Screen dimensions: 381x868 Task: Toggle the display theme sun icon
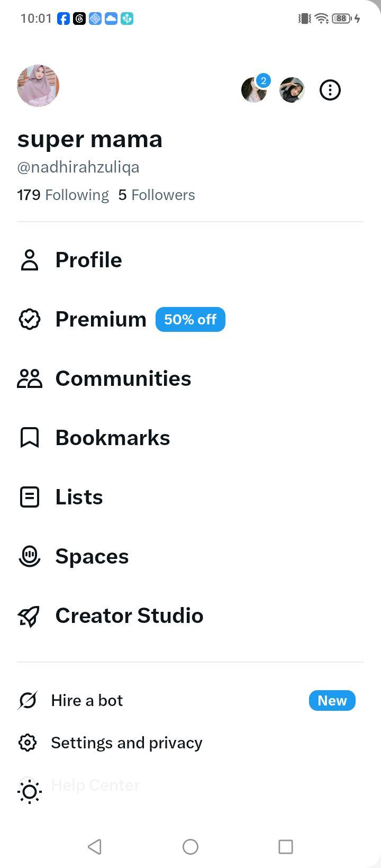(30, 792)
